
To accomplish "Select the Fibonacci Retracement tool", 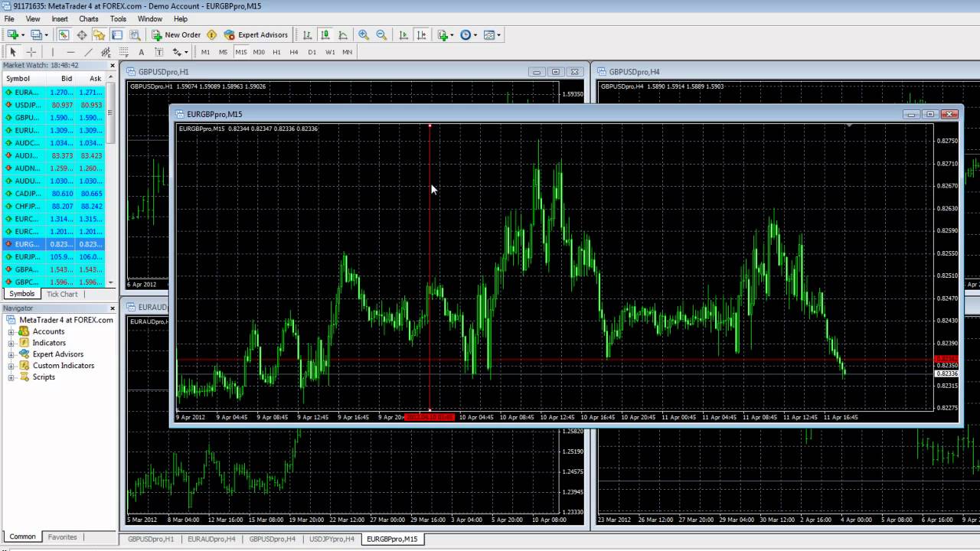I will click(x=123, y=52).
